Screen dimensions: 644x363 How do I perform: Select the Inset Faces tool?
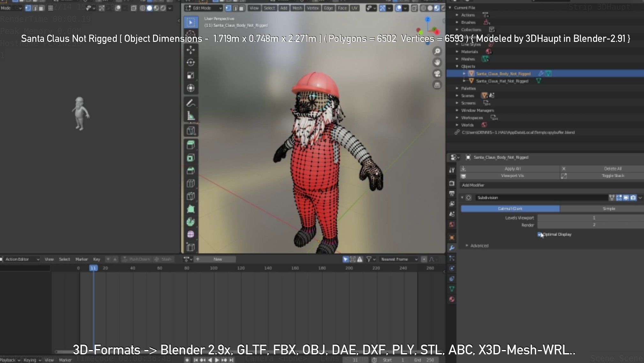pos(191,158)
